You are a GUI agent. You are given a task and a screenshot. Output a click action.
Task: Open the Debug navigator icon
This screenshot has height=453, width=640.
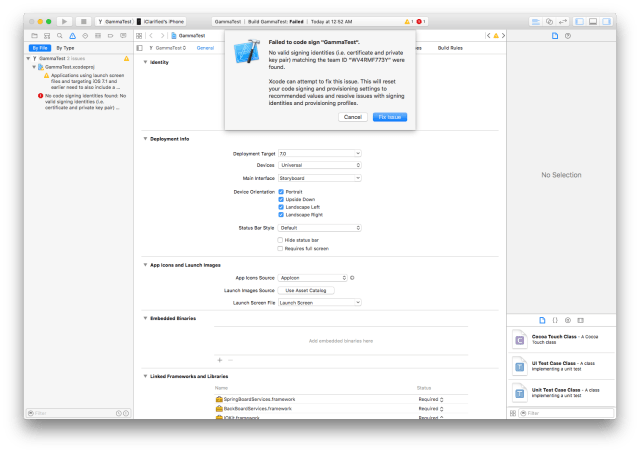[98, 36]
